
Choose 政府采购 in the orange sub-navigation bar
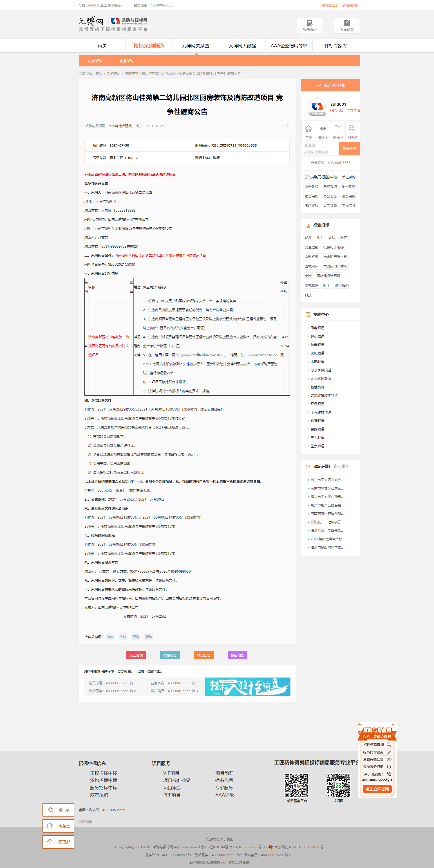[95, 61]
